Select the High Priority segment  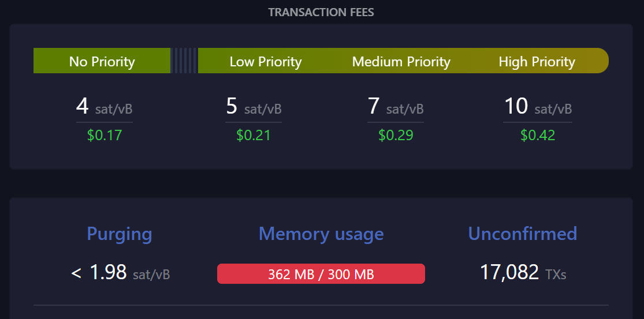pyautogui.click(x=537, y=62)
